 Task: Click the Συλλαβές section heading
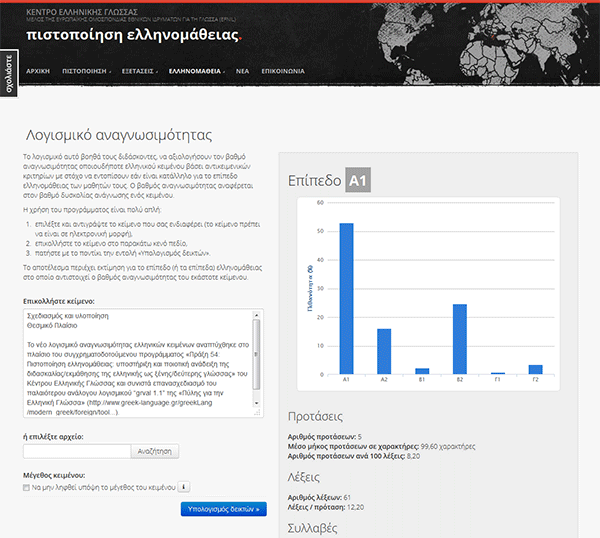[312, 528]
